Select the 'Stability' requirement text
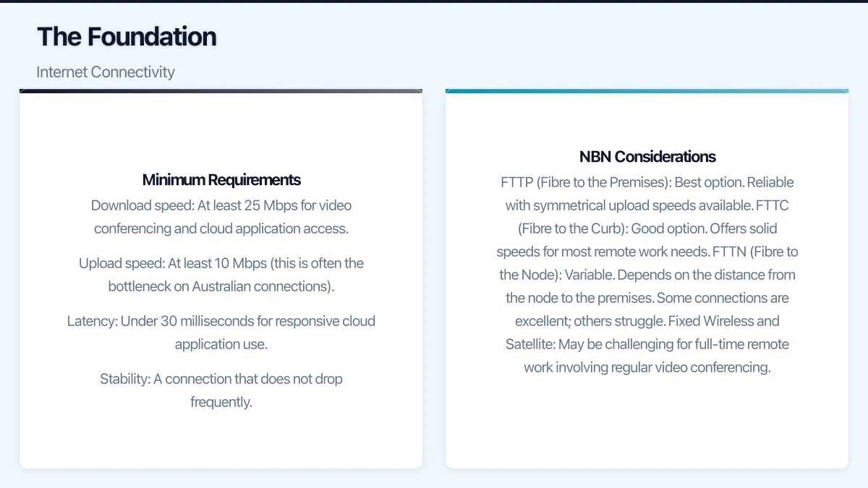Screen dimensions: 868x488 click(x=221, y=390)
